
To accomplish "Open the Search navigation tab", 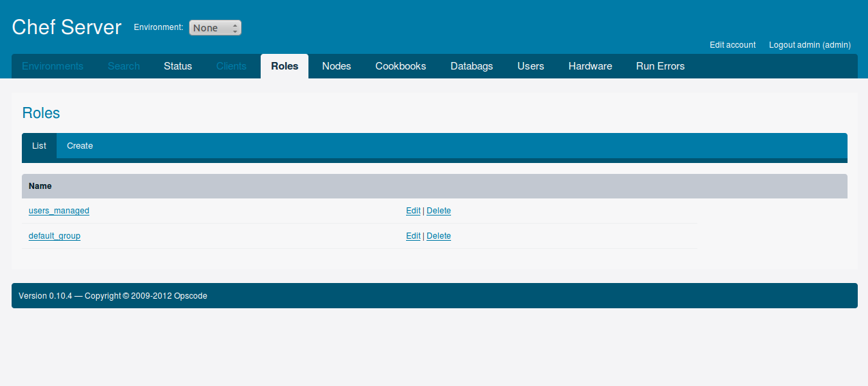I will point(124,66).
